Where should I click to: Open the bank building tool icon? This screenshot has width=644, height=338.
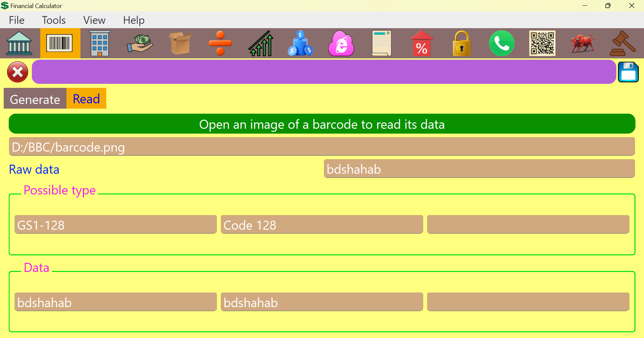pos(19,43)
